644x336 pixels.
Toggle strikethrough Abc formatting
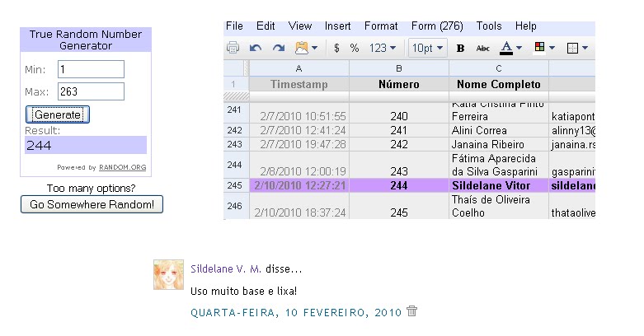[482, 48]
